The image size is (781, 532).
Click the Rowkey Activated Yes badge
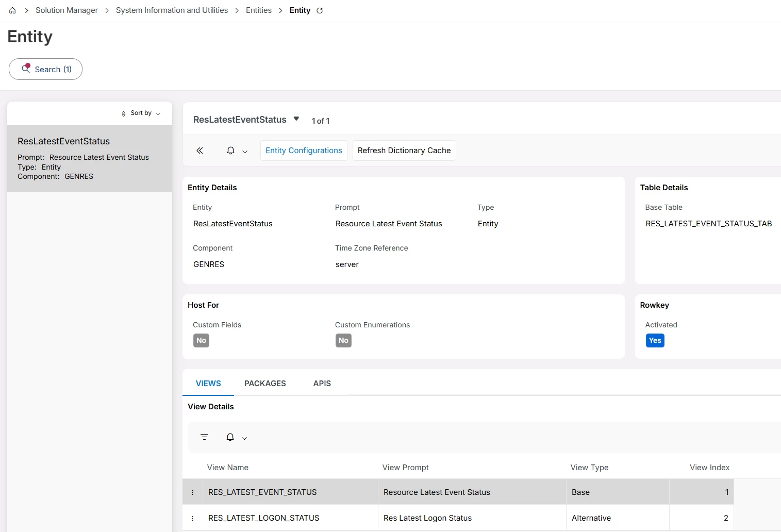655,340
